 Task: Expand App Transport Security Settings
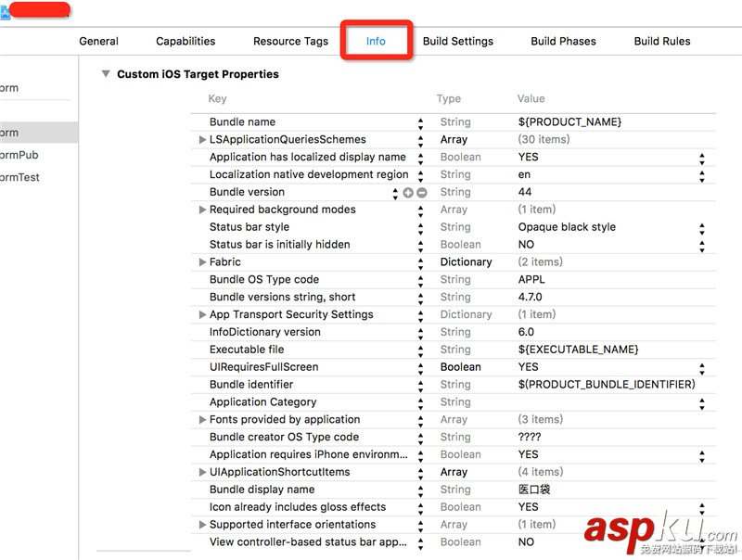pos(202,315)
